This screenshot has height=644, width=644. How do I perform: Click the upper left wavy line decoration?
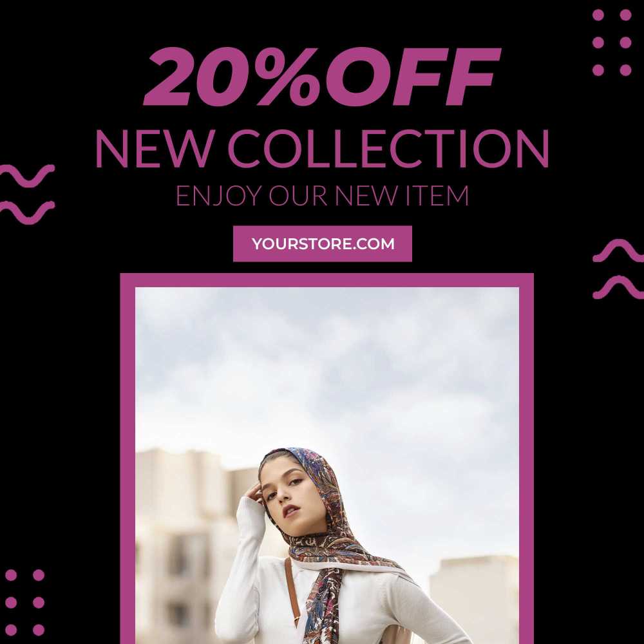point(27,175)
